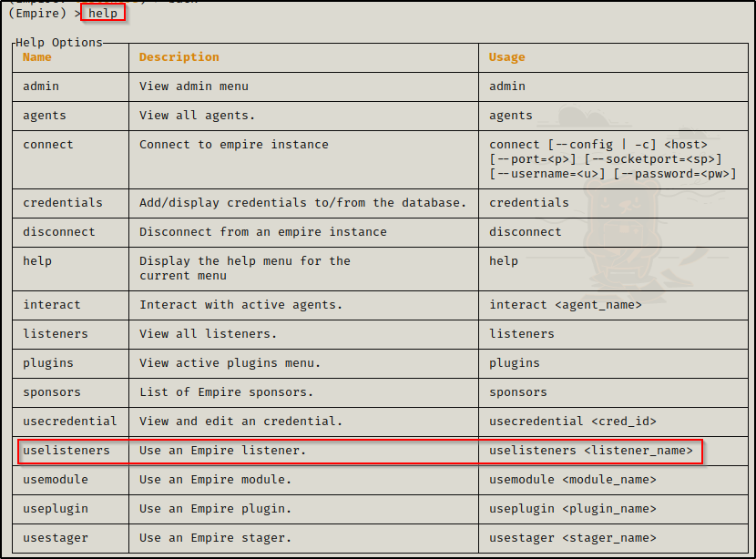Click the Name column header
756x559 pixels.
(x=37, y=57)
